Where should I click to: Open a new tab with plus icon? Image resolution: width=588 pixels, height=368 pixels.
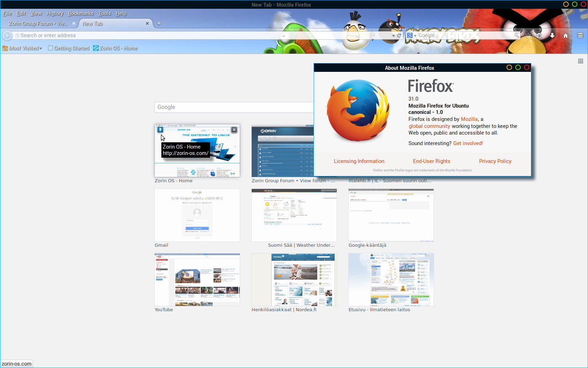[x=159, y=23]
